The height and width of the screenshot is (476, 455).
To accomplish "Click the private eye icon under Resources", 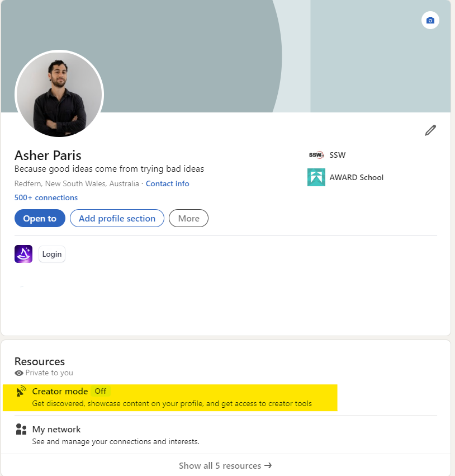I will (x=19, y=373).
